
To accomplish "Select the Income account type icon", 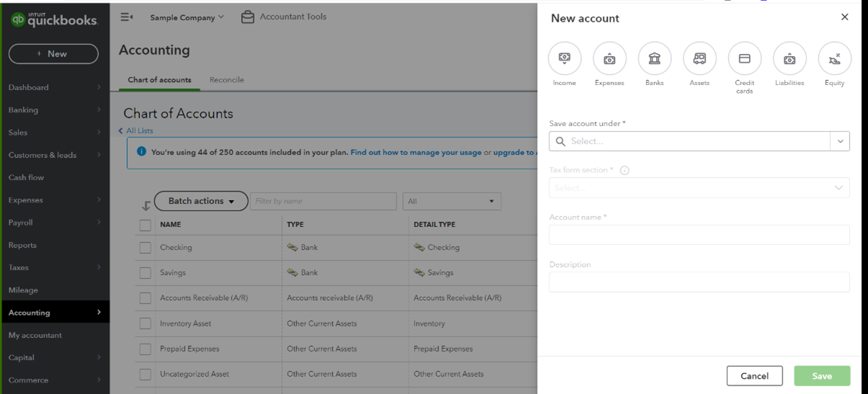I will point(564,58).
